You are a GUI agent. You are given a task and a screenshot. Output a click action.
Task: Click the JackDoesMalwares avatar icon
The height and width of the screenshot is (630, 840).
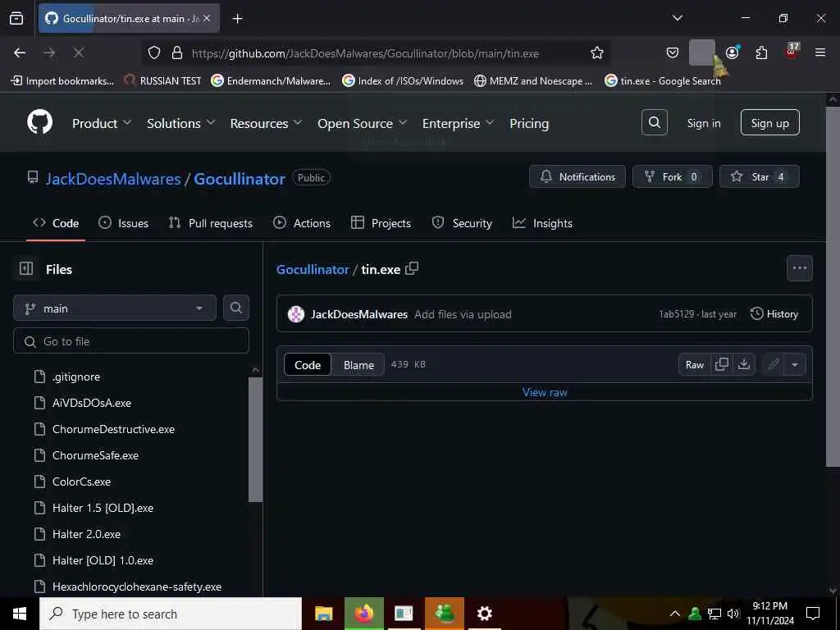(295, 314)
